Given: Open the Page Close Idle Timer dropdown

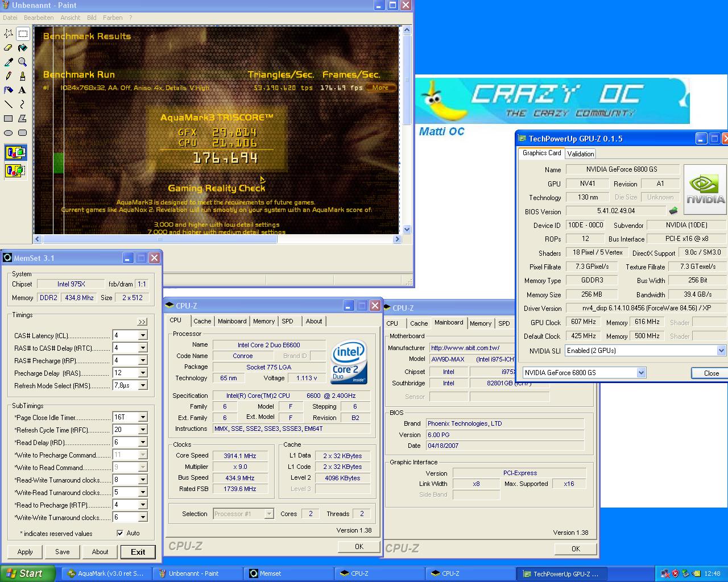Looking at the screenshot, I should click(143, 417).
